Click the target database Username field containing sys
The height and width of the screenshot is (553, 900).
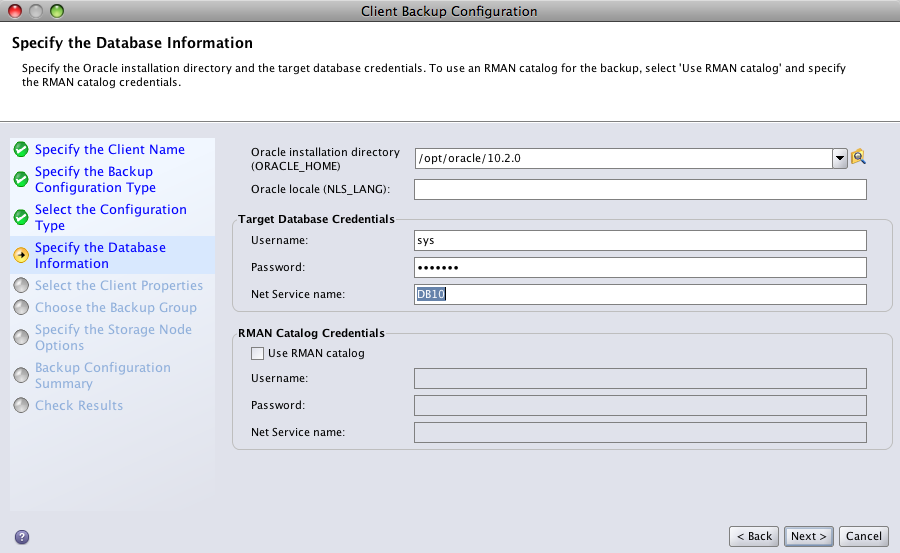(x=640, y=241)
